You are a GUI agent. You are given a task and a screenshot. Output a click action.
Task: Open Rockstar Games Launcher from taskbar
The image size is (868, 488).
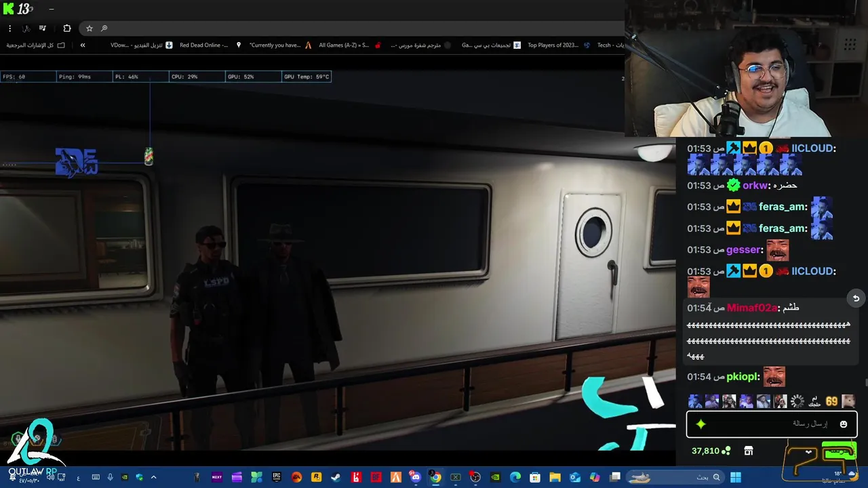click(x=316, y=477)
